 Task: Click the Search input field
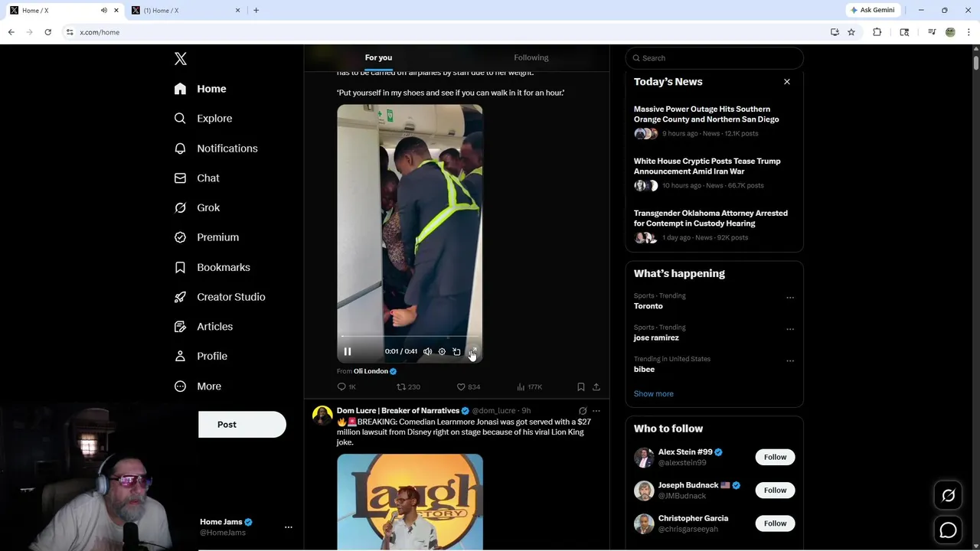(x=714, y=58)
